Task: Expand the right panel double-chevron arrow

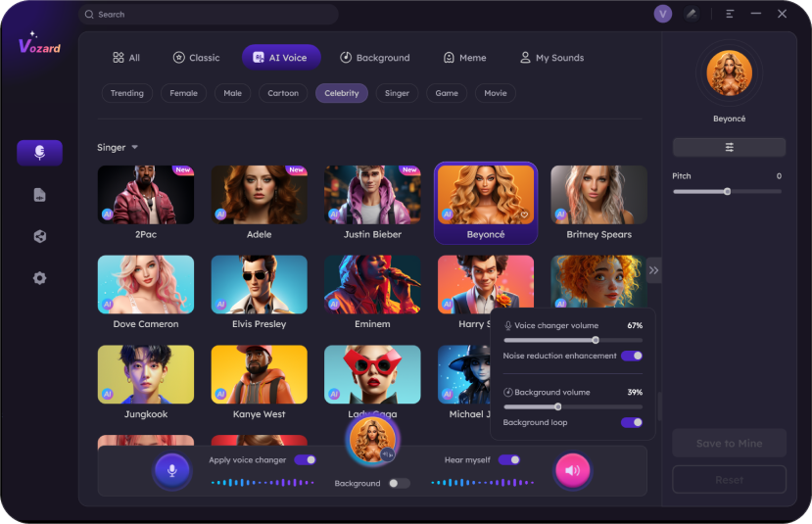Action: click(x=653, y=270)
